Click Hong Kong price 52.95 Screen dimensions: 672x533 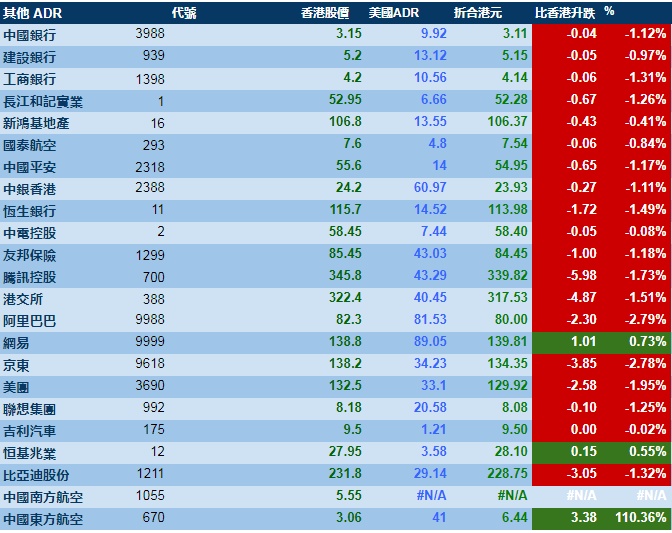click(345, 99)
